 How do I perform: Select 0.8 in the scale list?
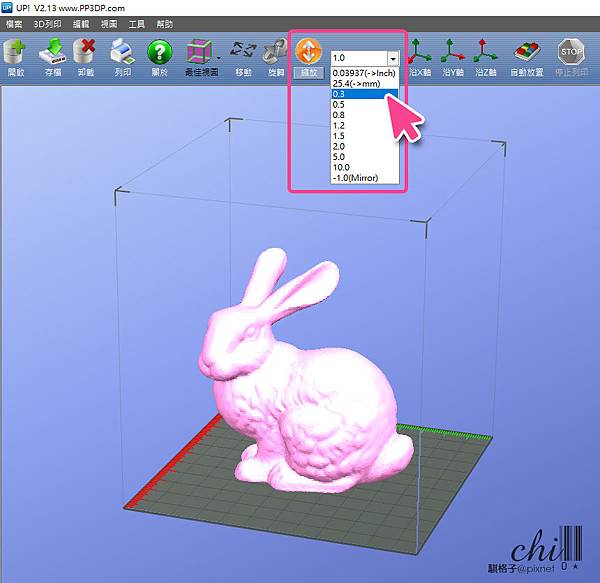point(364,115)
